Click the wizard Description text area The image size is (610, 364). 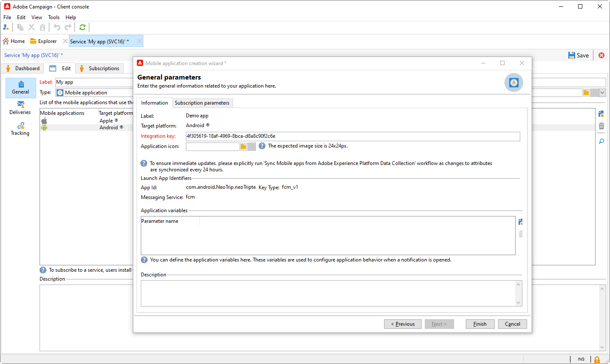pos(328,293)
